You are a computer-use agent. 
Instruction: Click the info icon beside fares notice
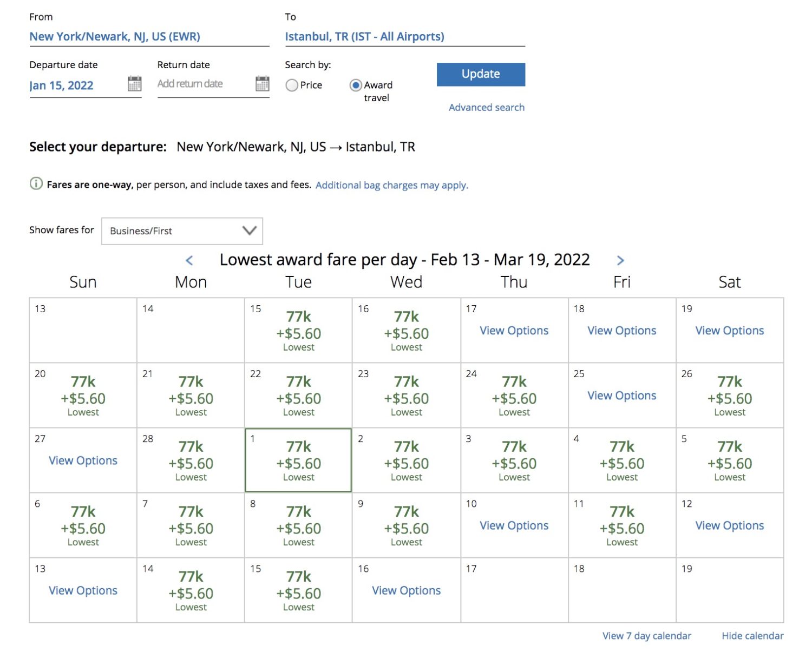[x=36, y=184]
